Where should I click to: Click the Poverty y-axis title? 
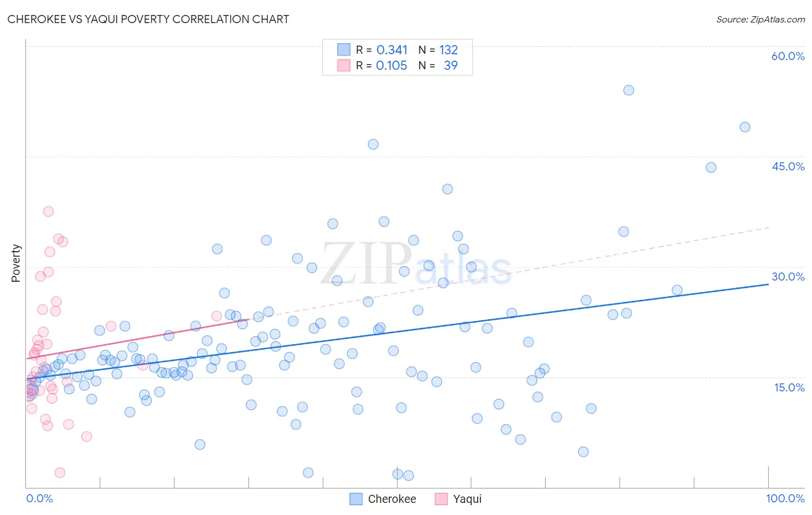(16, 263)
